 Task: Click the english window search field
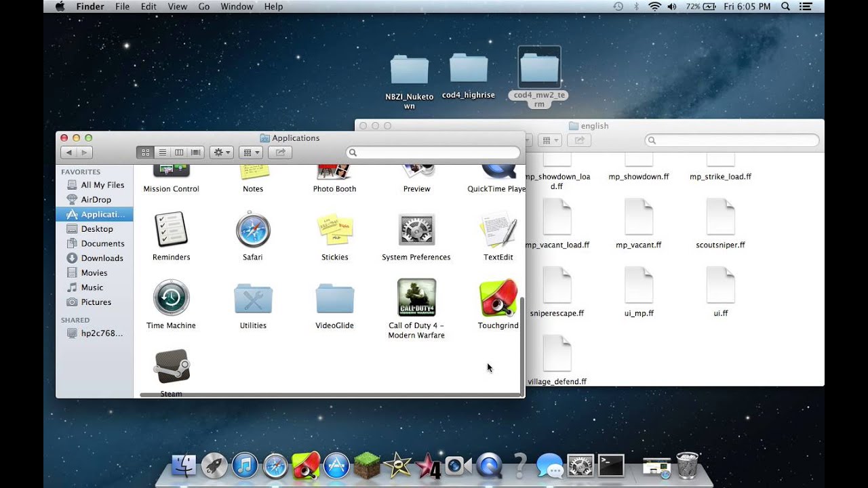pos(732,140)
